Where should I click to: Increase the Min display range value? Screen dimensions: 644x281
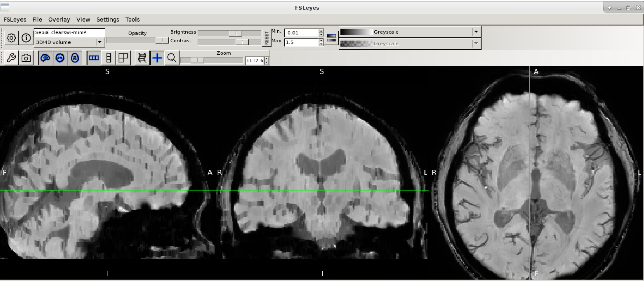point(321,31)
